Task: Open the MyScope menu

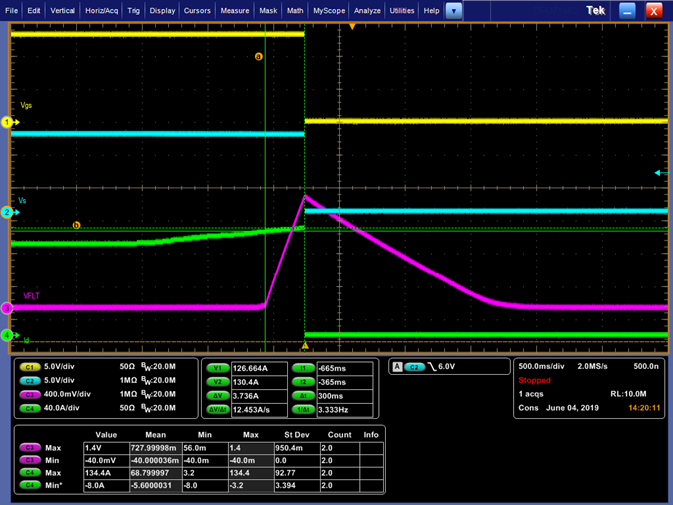Action: coord(329,11)
